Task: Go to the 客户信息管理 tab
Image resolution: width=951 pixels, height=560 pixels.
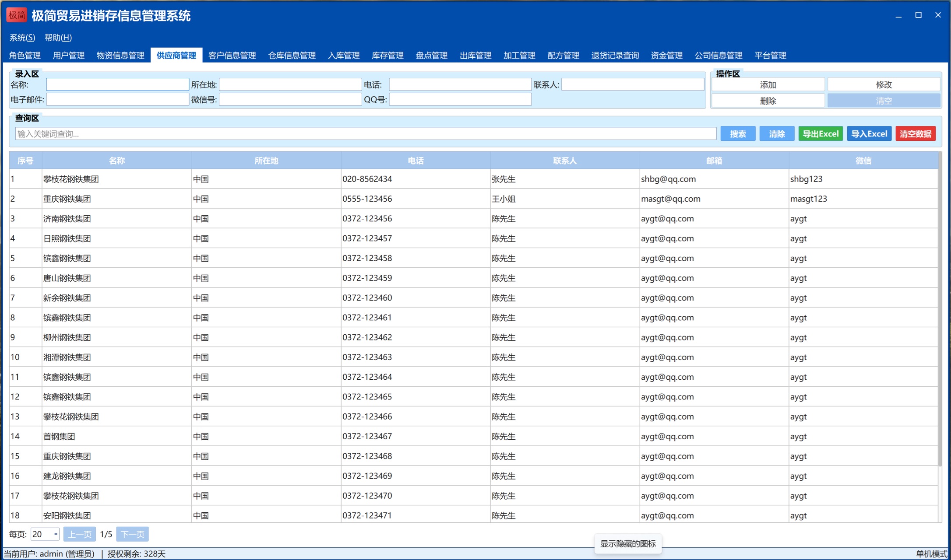Action: tap(232, 56)
